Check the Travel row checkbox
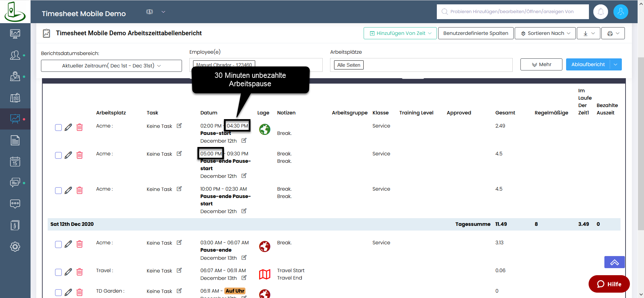Image resolution: width=644 pixels, height=298 pixels. [x=58, y=272]
